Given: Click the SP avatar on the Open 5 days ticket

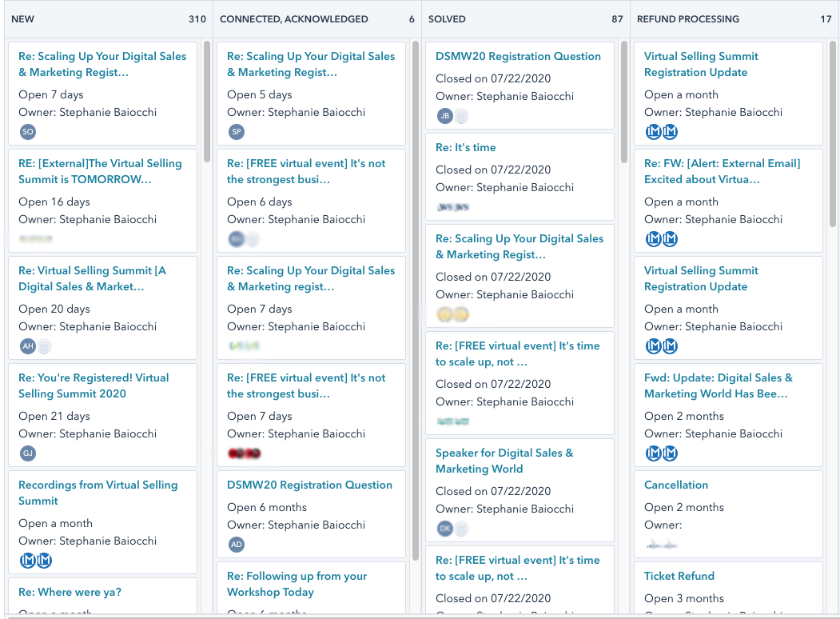Looking at the screenshot, I should [x=237, y=132].
